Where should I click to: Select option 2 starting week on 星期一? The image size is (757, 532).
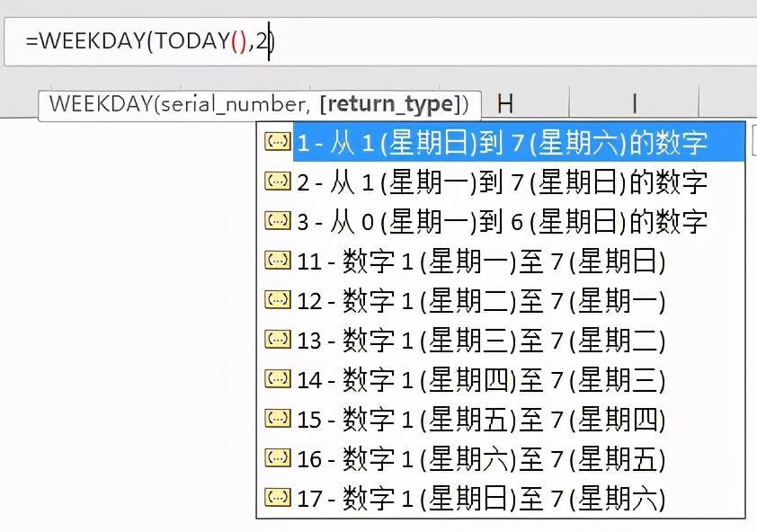494,182
